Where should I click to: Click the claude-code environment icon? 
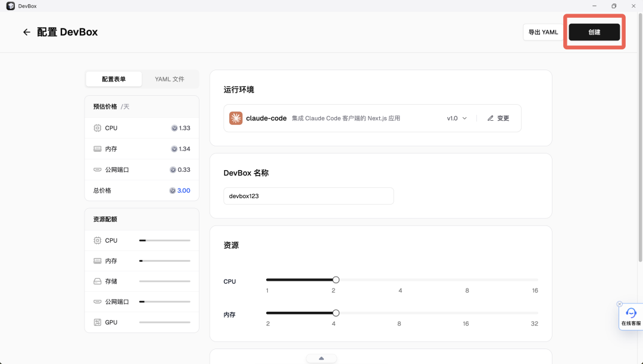tap(235, 118)
